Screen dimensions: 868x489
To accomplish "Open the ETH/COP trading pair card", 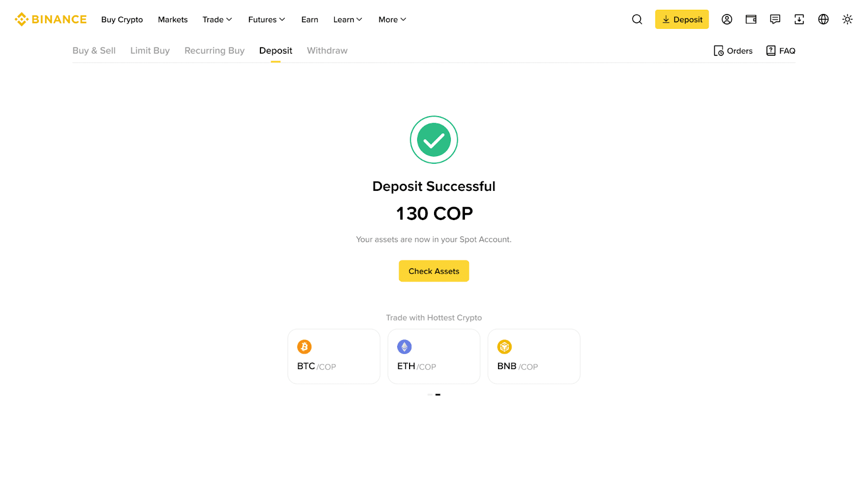I will click(x=434, y=356).
